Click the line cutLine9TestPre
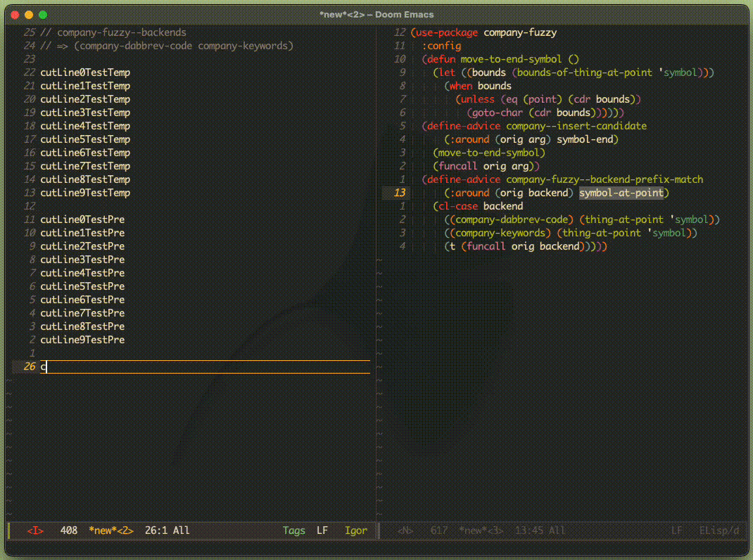The width and height of the screenshot is (753, 560). coord(82,340)
